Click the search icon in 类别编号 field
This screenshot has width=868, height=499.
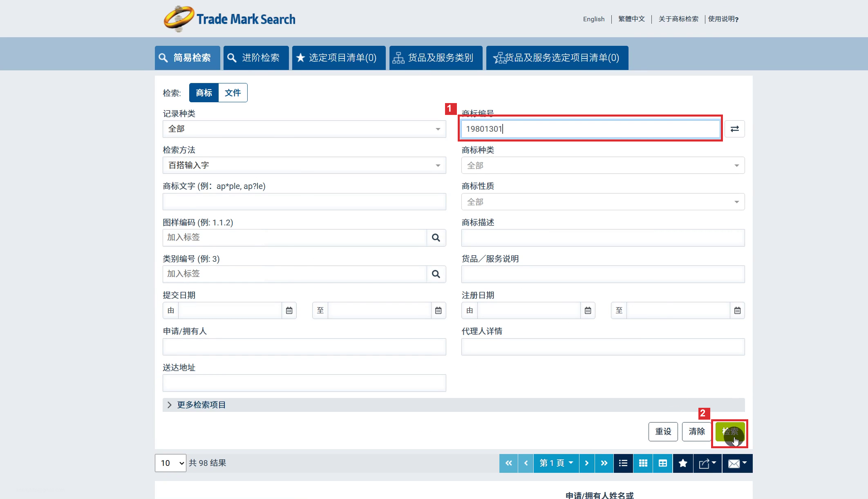point(436,274)
